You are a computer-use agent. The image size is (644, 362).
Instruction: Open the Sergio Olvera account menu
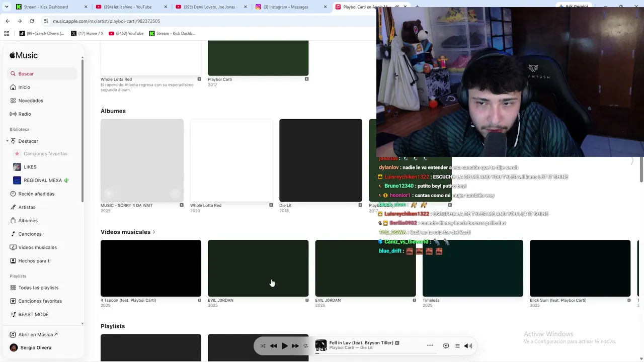pyautogui.click(x=36, y=348)
